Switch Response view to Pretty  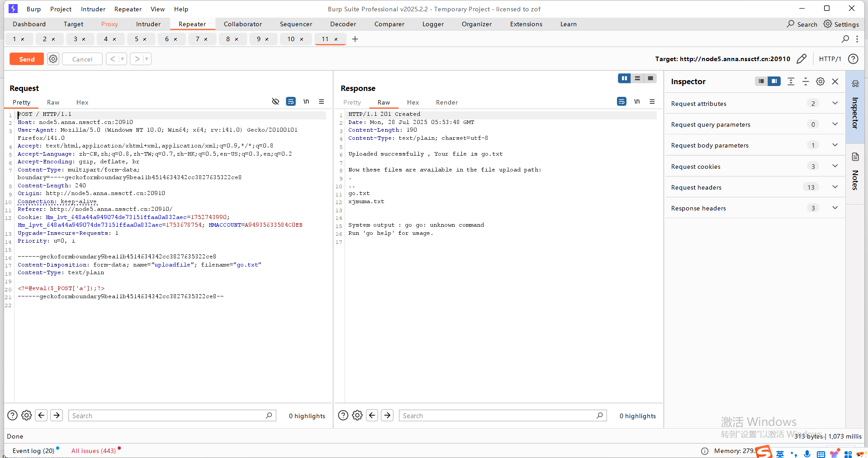[x=352, y=102]
